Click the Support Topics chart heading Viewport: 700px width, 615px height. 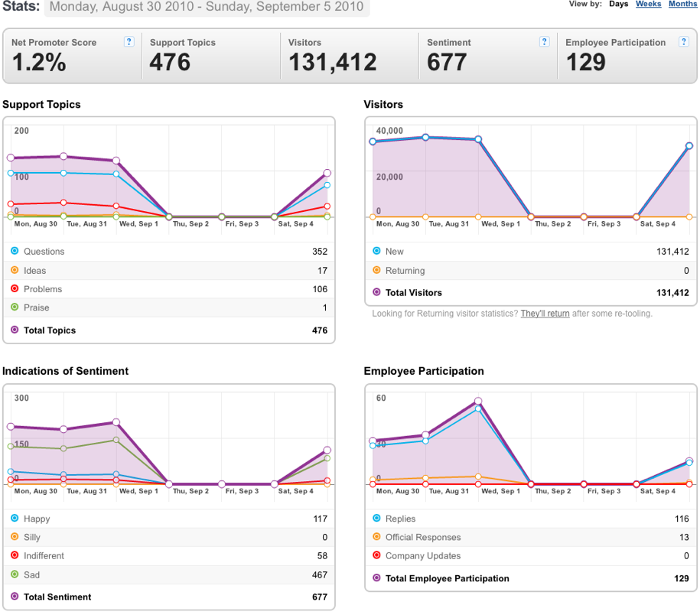pyautogui.click(x=41, y=105)
